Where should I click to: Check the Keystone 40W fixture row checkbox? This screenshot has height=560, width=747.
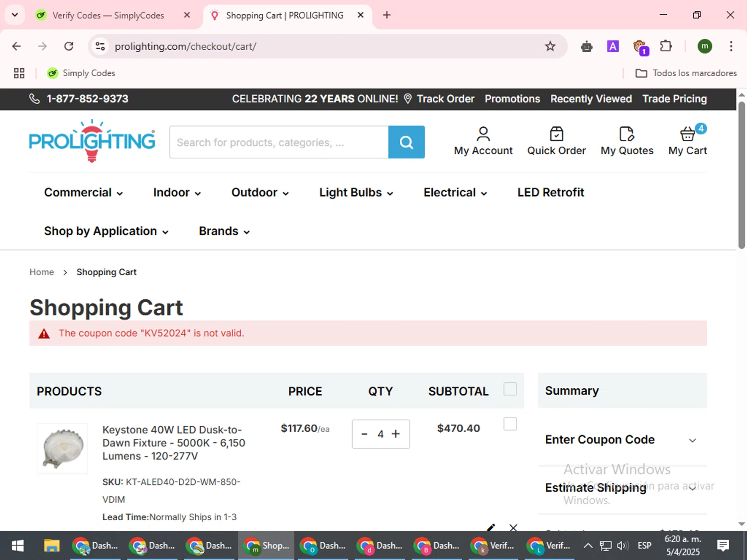coord(510,424)
